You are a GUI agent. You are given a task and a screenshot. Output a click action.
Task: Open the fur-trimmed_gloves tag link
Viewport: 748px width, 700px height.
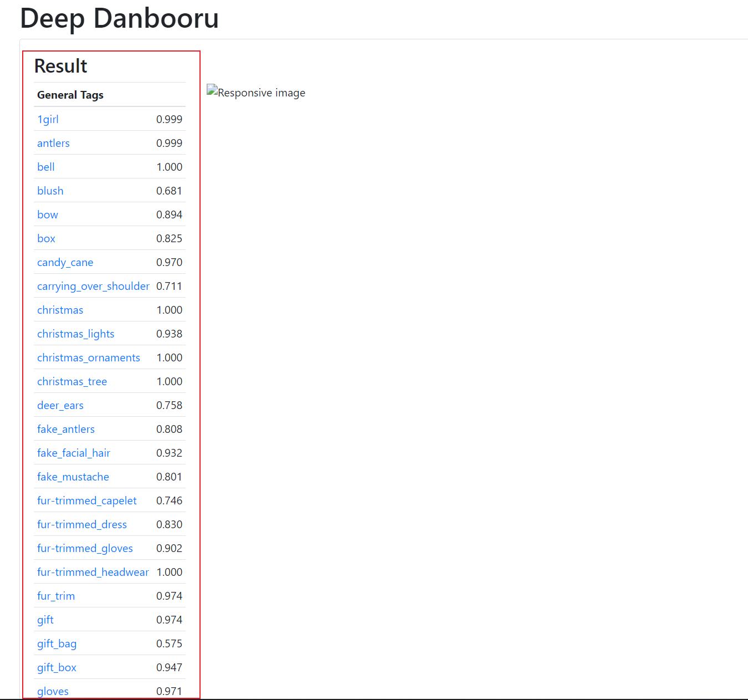pos(85,548)
